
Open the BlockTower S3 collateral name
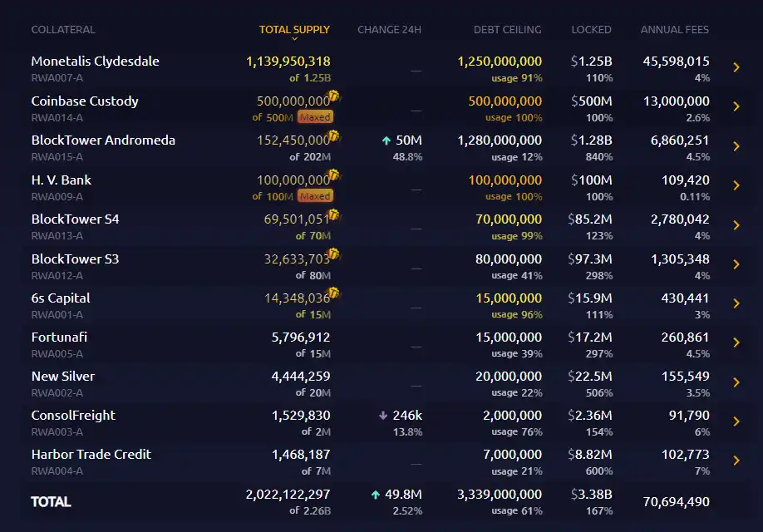coord(76,259)
